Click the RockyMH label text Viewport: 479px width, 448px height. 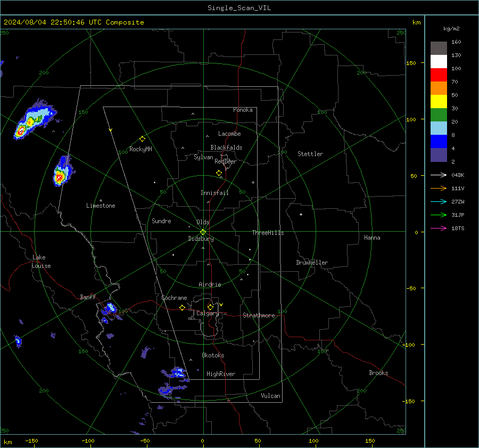[141, 149]
